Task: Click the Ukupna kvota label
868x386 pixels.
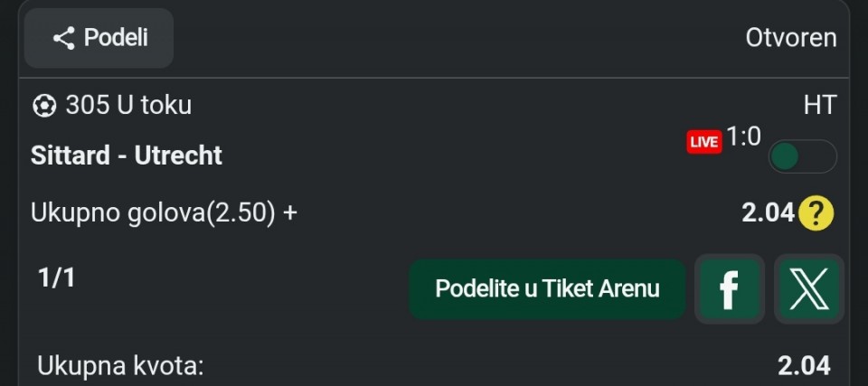Action: (120, 367)
